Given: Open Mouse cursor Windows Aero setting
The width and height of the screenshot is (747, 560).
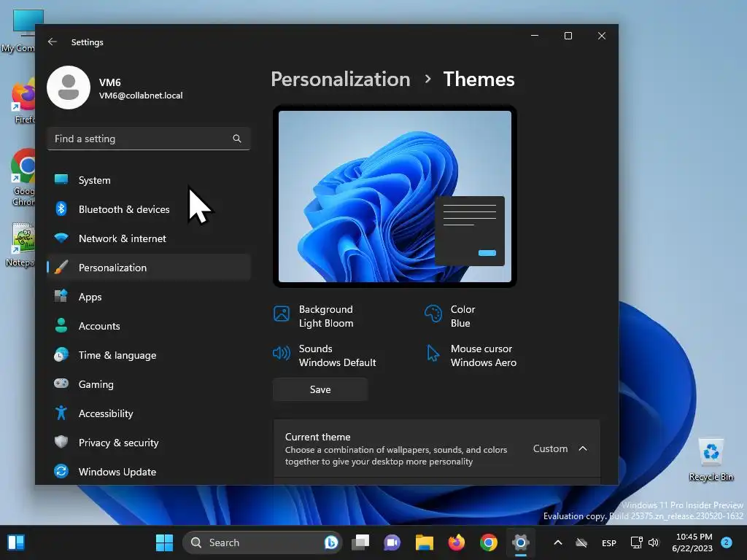Looking at the screenshot, I should 471,356.
